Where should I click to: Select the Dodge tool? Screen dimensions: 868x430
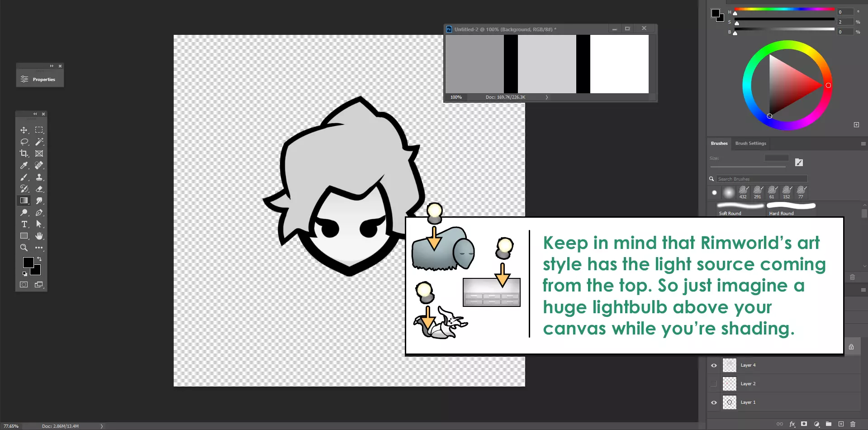point(24,213)
